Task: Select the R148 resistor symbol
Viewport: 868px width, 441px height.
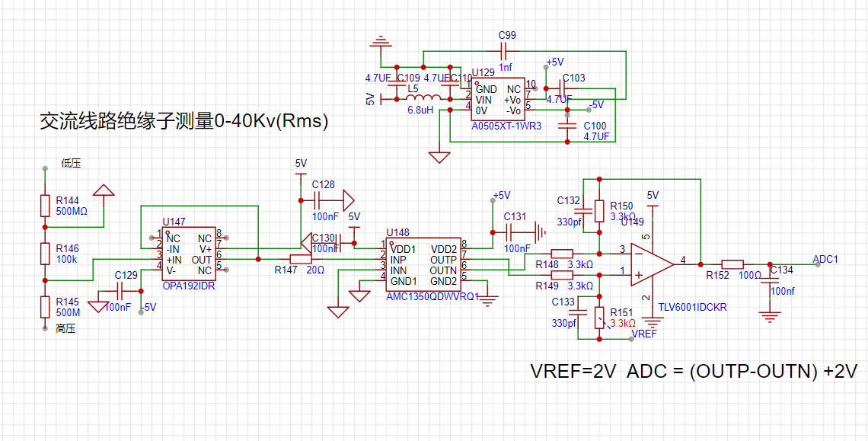Action: click(562, 253)
